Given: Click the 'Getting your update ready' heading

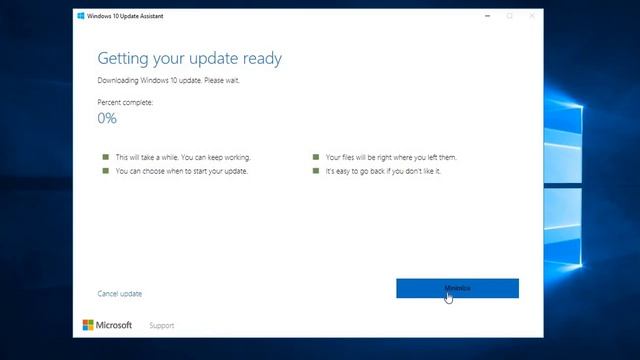Looking at the screenshot, I should tap(189, 58).
